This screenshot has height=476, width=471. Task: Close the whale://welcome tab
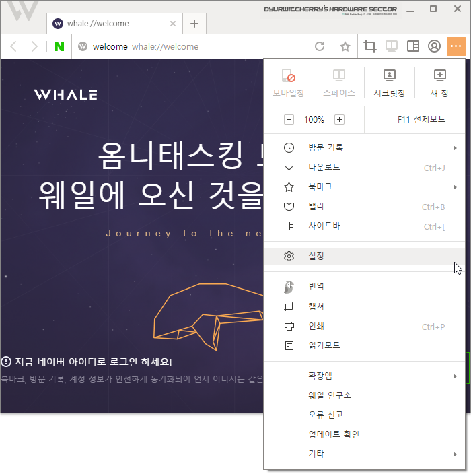pyautogui.click(x=173, y=24)
